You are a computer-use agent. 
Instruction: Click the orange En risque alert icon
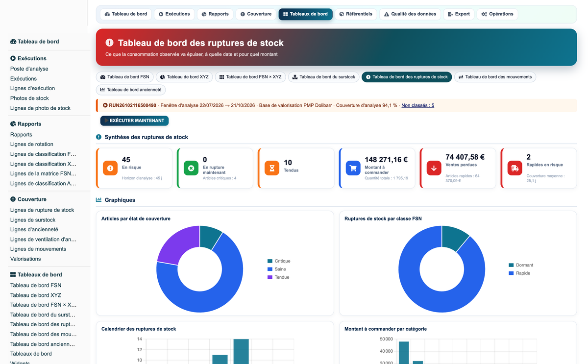pyautogui.click(x=110, y=168)
